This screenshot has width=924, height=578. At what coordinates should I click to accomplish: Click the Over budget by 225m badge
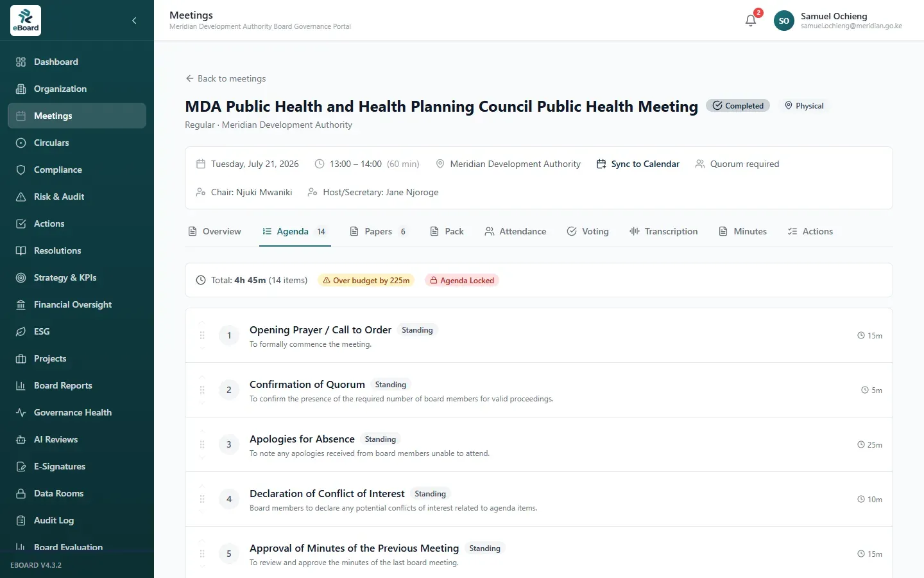coord(366,280)
